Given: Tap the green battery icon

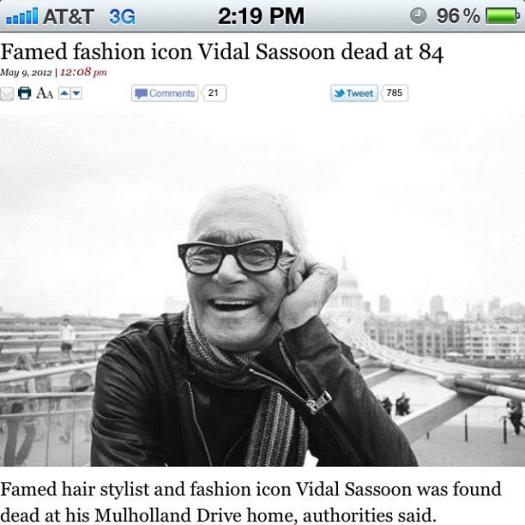Looking at the screenshot, I should point(502,16).
